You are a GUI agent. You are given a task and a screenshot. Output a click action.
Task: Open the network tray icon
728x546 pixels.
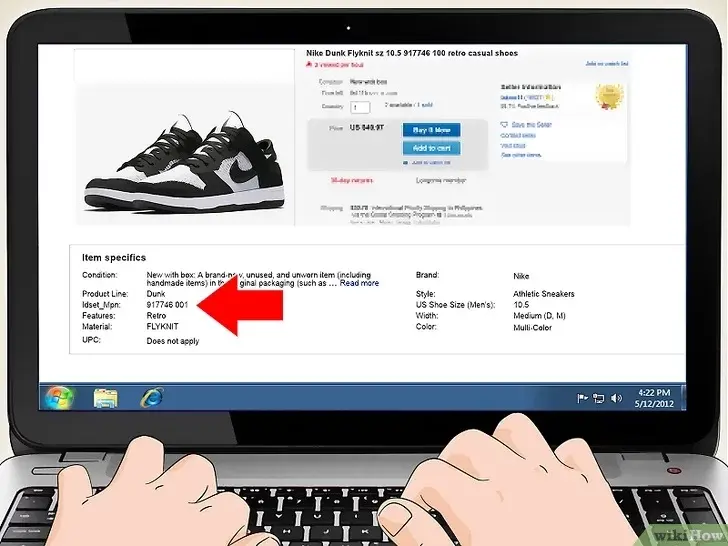597,398
